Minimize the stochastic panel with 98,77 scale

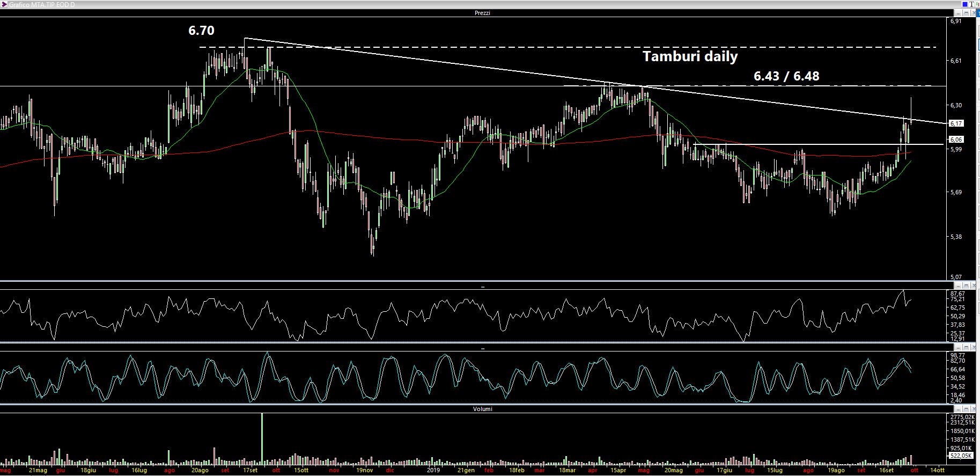coord(957,347)
